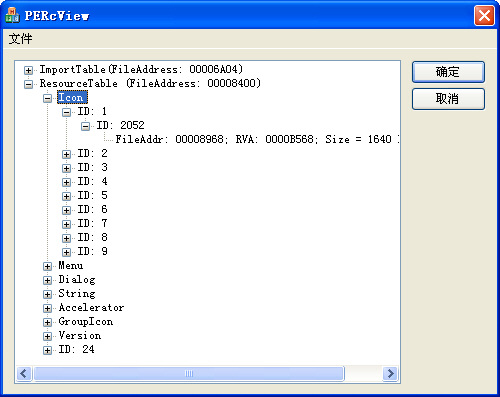This screenshot has width=500, height=397.
Task: Select the ID: 24 label
Action: pyautogui.click(x=76, y=349)
